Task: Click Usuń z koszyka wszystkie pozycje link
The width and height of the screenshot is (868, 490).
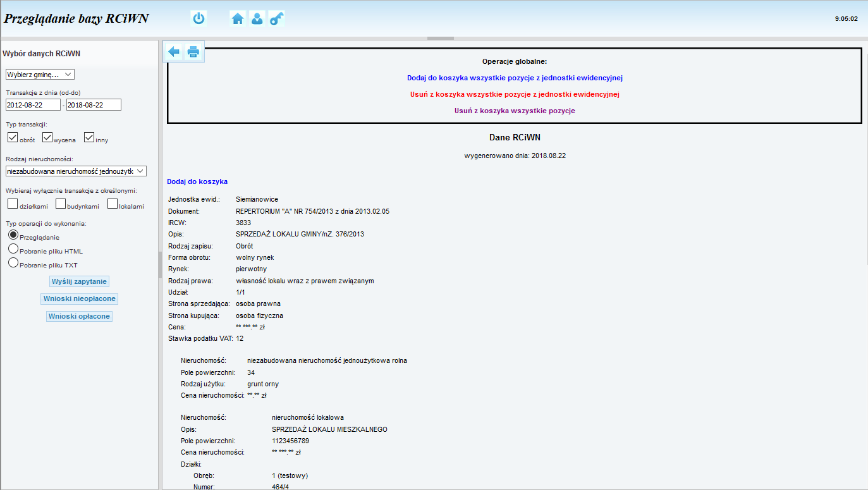Action: point(514,111)
